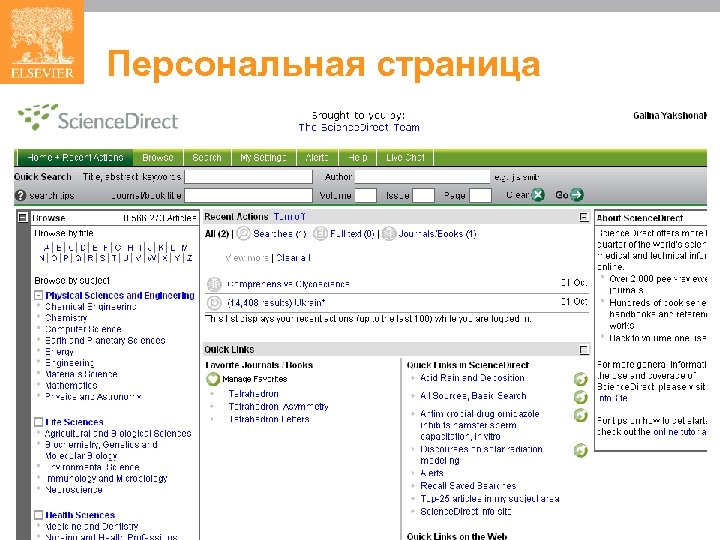Open search tips help icon
720x540 pixels.
point(20,196)
